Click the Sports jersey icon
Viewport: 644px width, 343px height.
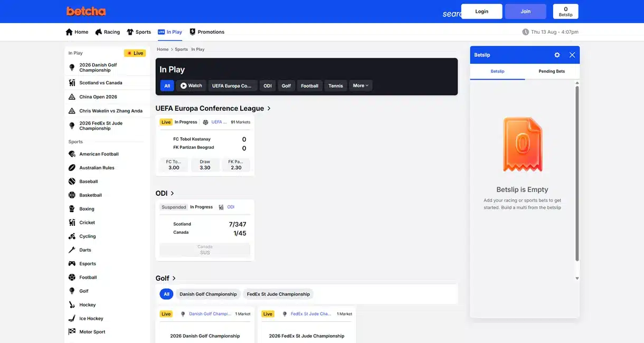[130, 32]
